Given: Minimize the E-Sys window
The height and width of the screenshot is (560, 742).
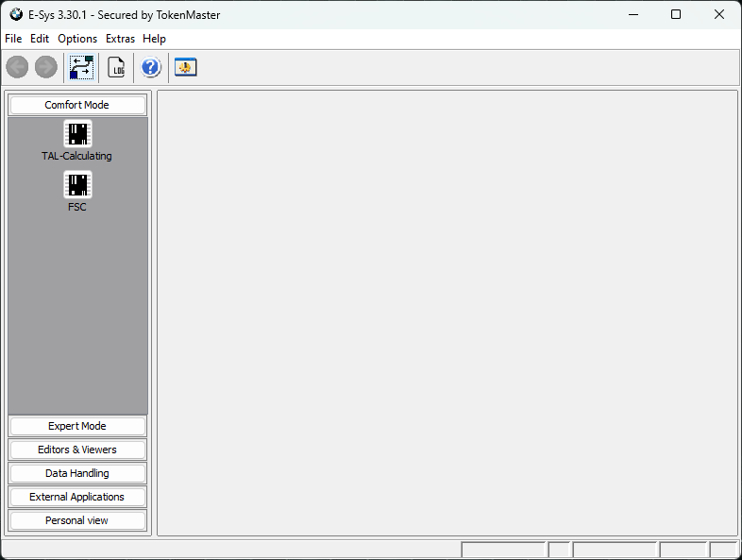Looking at the screenshot, I should point(633,15).
